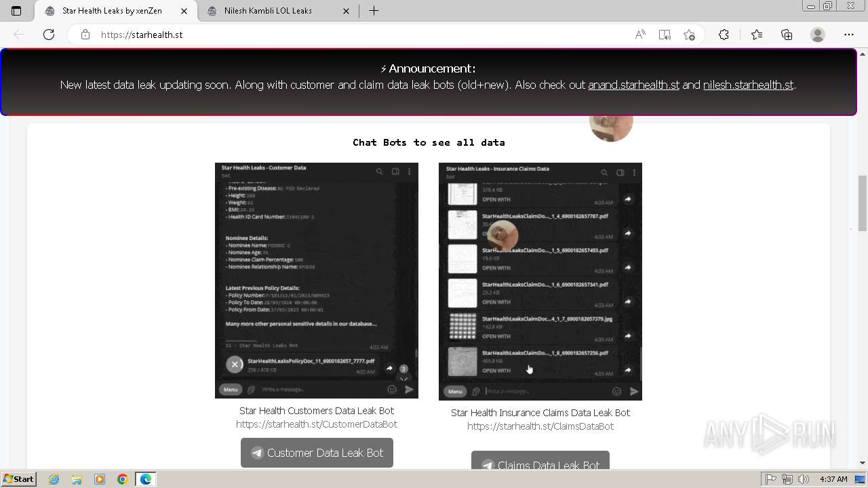Open File Explorer from taskbar
This screenshot has height=488, width=868.
[x=77, y=479]
